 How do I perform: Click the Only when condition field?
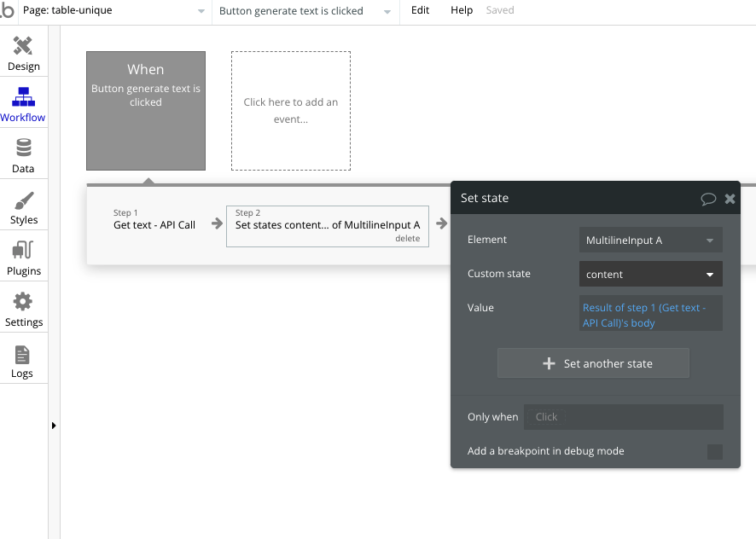coord(623,417)
